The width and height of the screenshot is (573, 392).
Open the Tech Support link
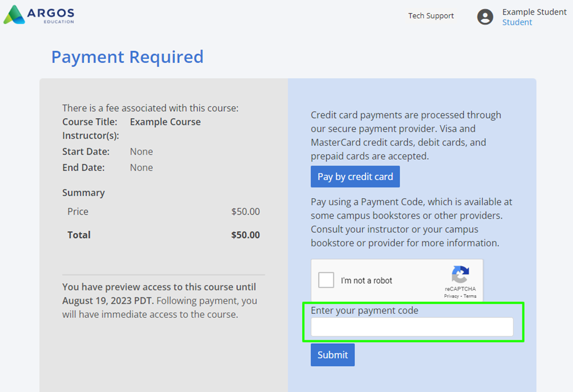(x=431, y=16)
